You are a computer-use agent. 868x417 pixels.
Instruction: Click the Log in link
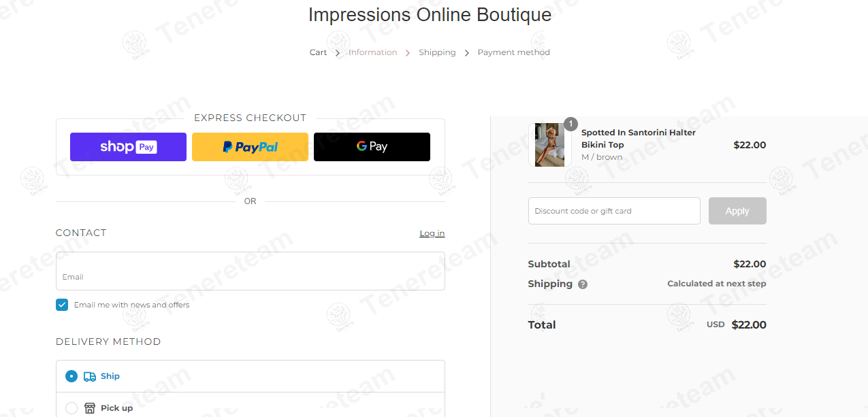[x=432, y=233]
